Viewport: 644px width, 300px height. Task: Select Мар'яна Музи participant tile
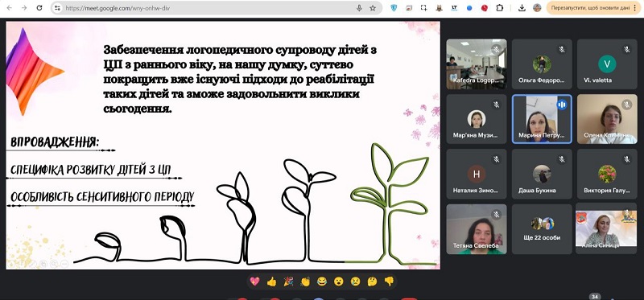(x=477, y=119)
